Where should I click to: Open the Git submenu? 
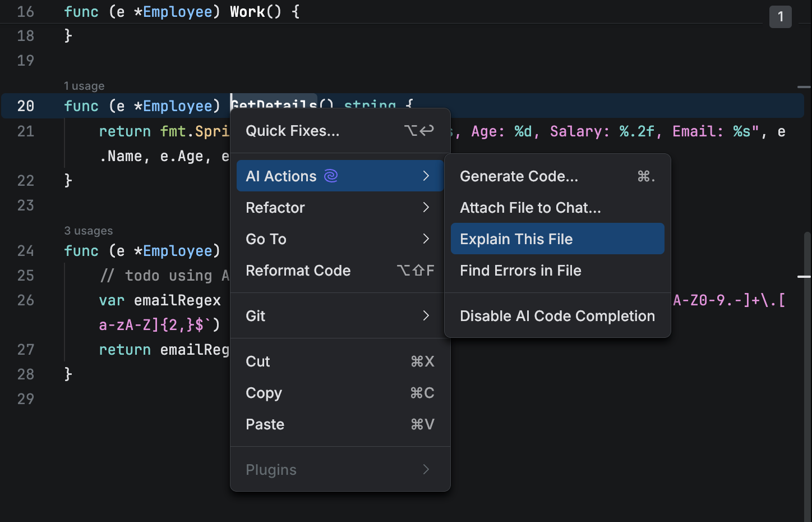(x=255, y=315)
